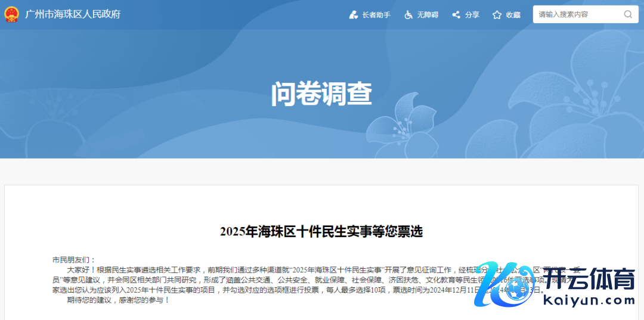Focus the 请输入搜索内容 search input field
The width and height of the screenshot is (644, 320).
point(577,14)
